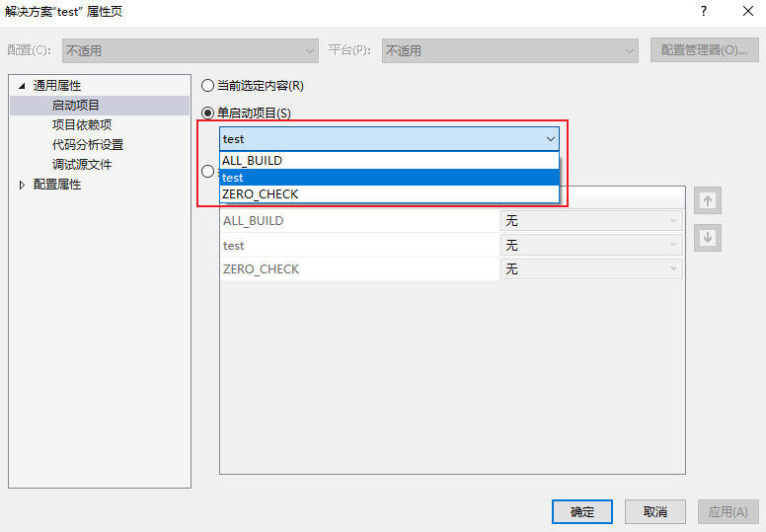Click ALL_BUILD cell in the project table
Screen dimensions: 766x532
[359, 221]
